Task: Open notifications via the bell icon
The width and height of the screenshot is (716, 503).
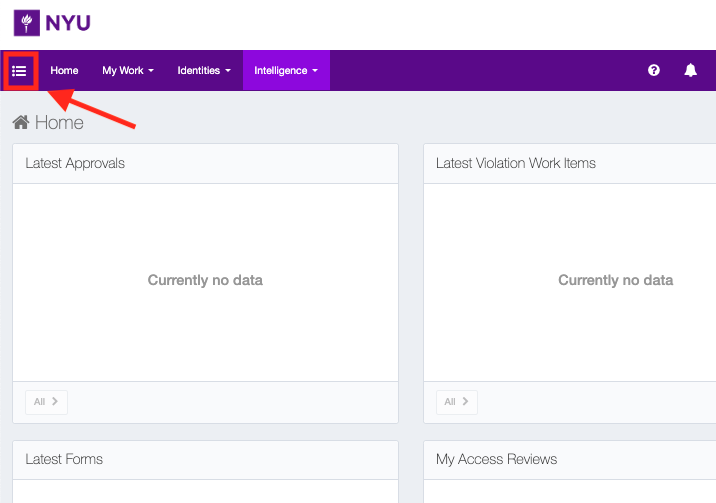Action: pyautogui.click(x=690, y=71)
